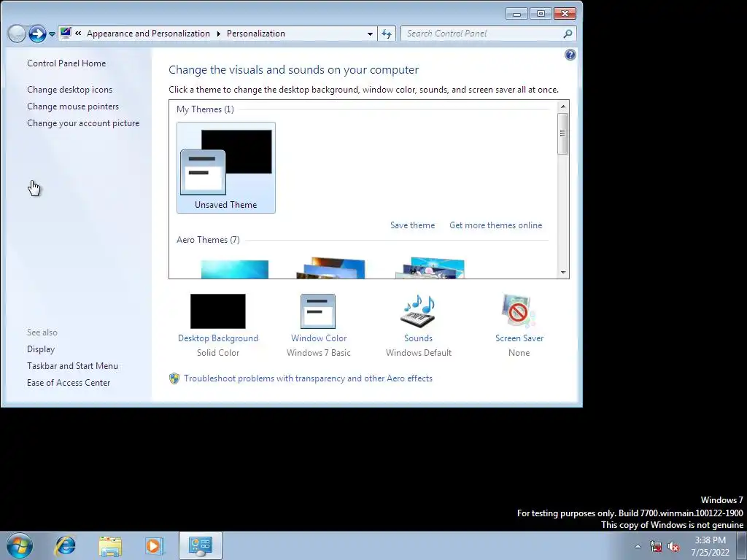
Task: Click the double chevron in address bar
Action: pyautogui.click(x=78, y=34)
